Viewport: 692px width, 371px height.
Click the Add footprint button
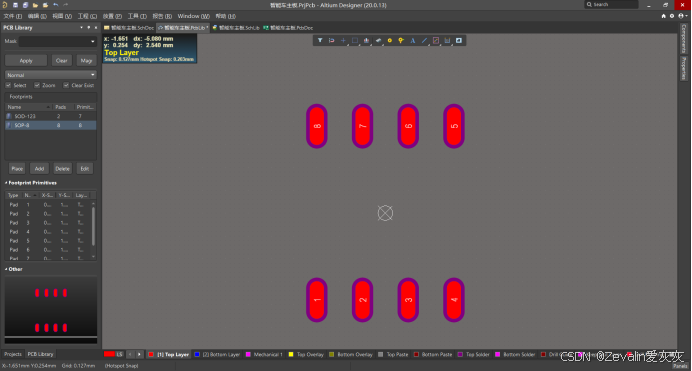tap(39, 169)
